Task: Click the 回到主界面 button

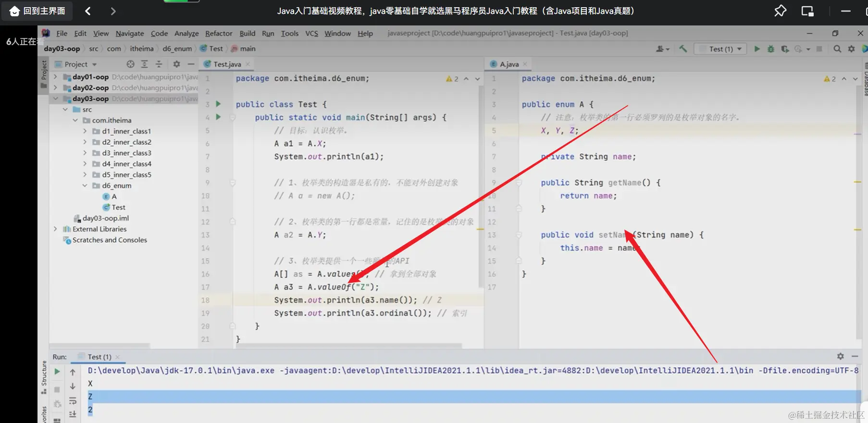Action: point(37,11)
